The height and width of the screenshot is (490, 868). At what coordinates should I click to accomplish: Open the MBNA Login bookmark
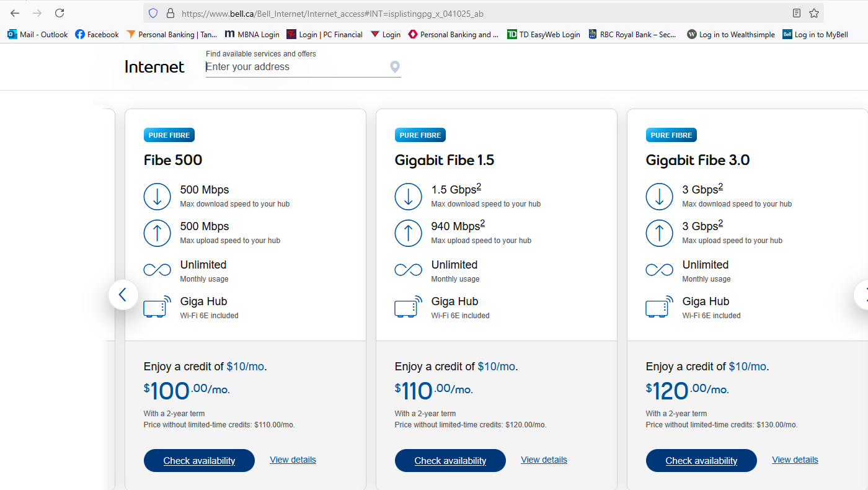point(252,35)
